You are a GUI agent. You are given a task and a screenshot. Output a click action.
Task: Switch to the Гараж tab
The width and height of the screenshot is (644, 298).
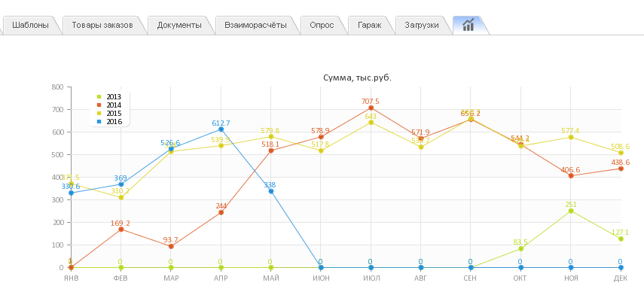coord(369,25)
